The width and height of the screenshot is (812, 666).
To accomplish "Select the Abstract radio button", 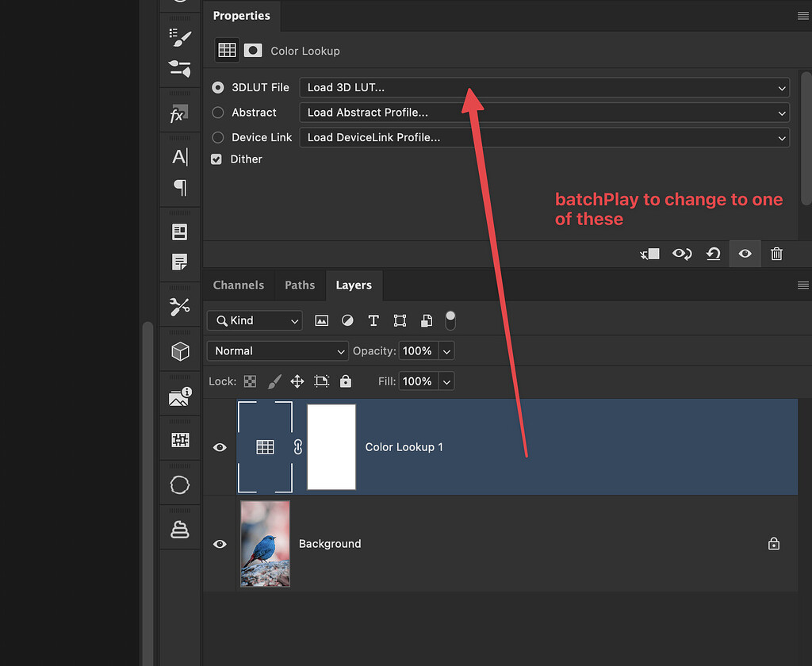I will pos(216,113).
